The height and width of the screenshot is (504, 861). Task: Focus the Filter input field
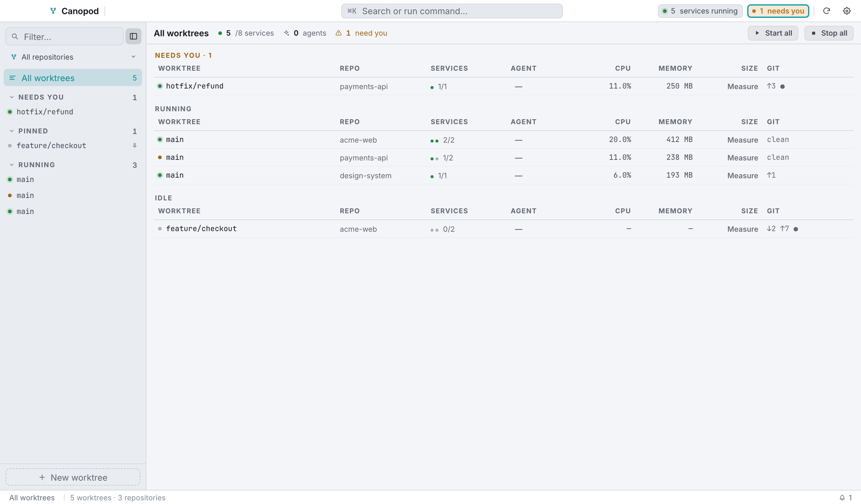coord(65,36)
